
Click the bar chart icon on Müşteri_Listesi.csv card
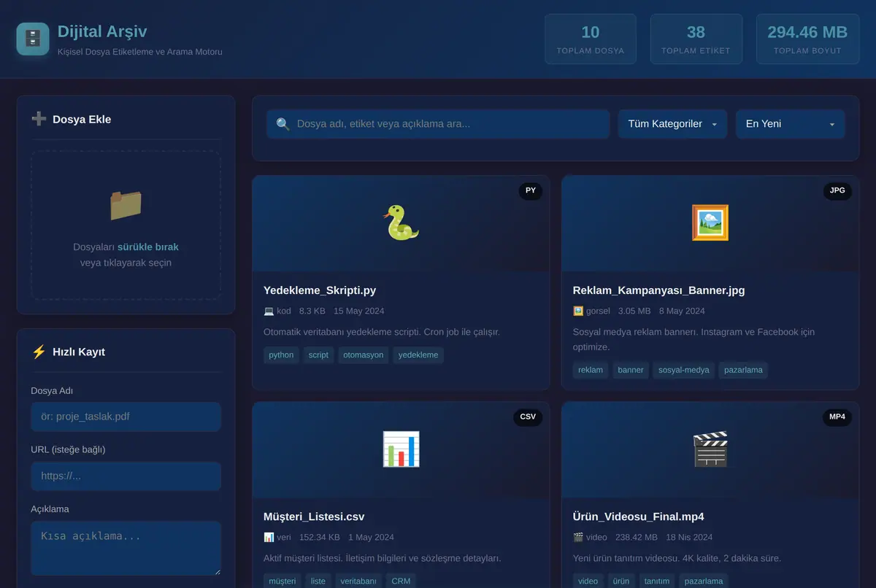pos(401,449)
